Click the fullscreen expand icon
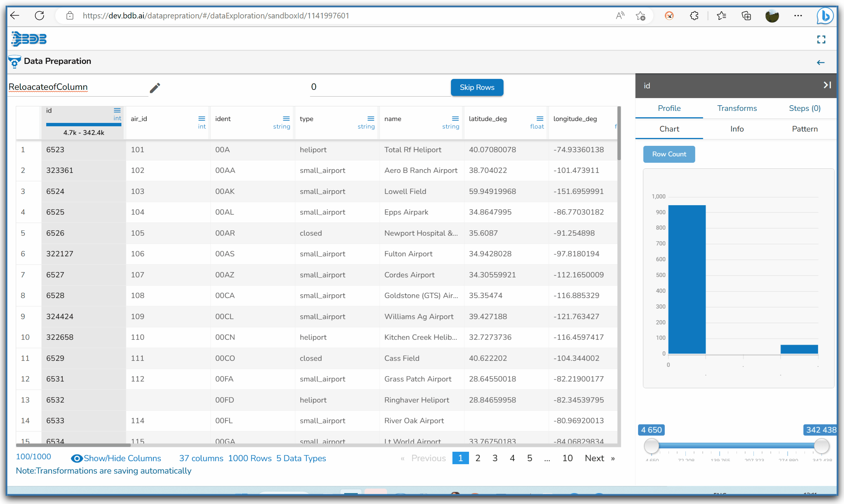 coord(821,39)
